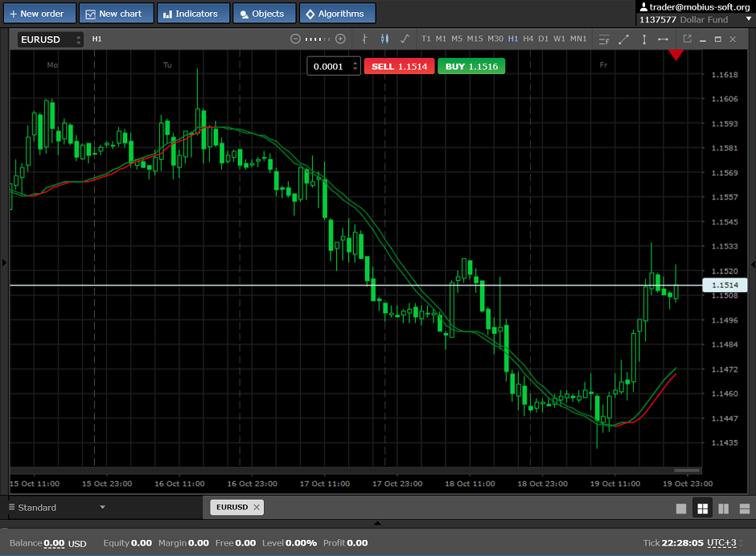Click the 1.1618 price axis label
This screenshot has width=756, height=556.
725,75
